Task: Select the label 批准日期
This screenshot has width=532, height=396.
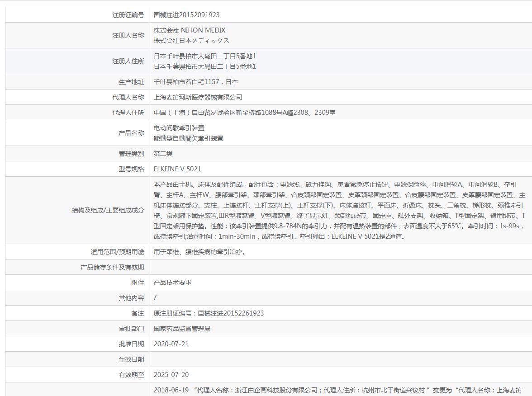Action: click(131, 344)
